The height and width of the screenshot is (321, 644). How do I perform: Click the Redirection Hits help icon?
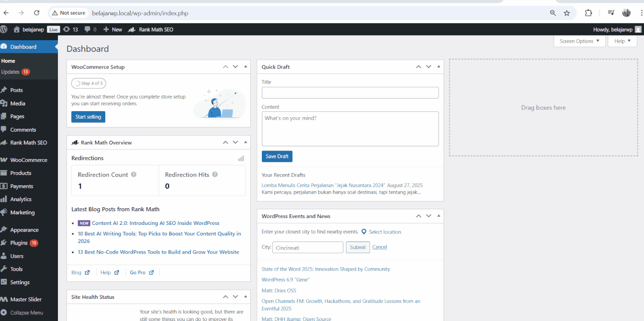point(215,175)
